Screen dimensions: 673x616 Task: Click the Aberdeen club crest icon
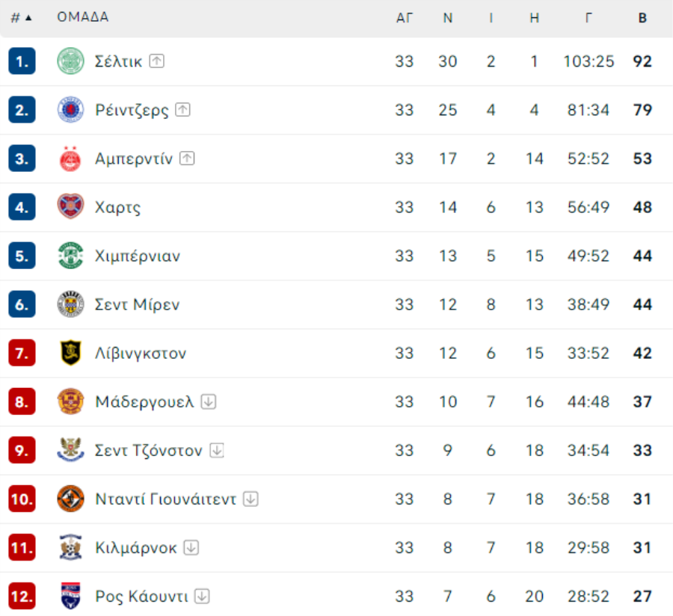pyautogui.click(x=71, y=158)
